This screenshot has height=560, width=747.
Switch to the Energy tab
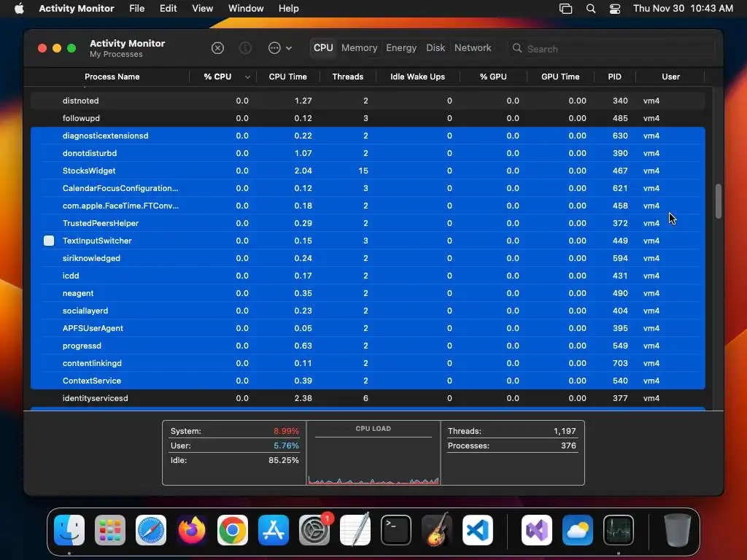tap(401, 48)
